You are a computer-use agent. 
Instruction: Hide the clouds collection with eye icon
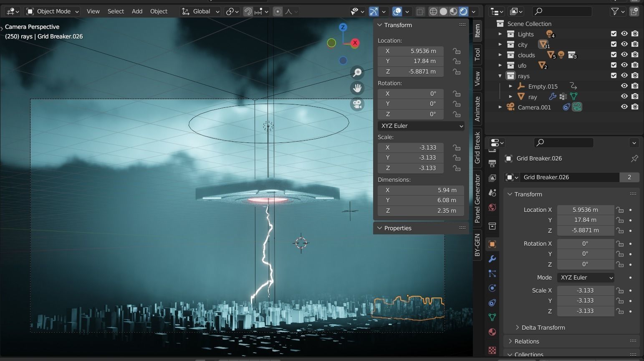(624, 55)
